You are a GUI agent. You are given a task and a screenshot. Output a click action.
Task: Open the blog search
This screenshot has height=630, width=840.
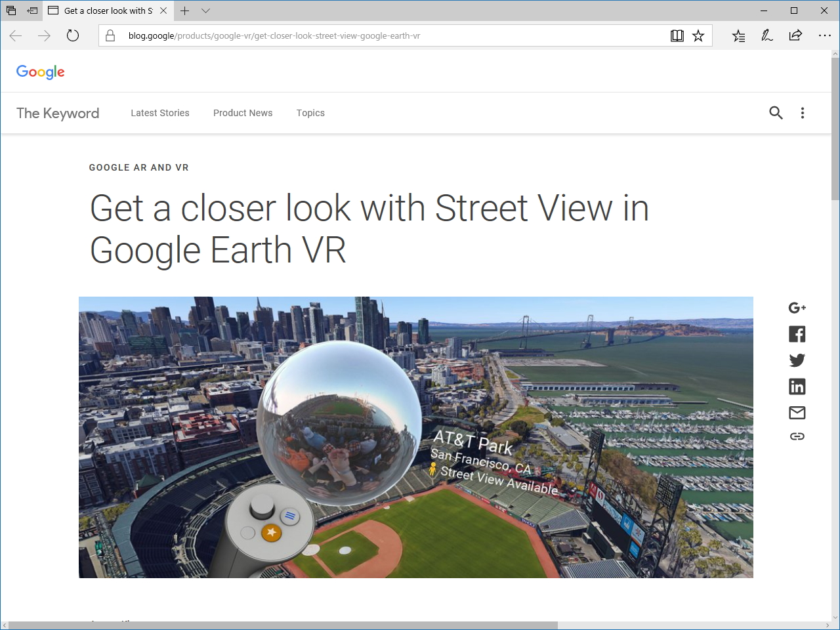[x=776, y=113]
